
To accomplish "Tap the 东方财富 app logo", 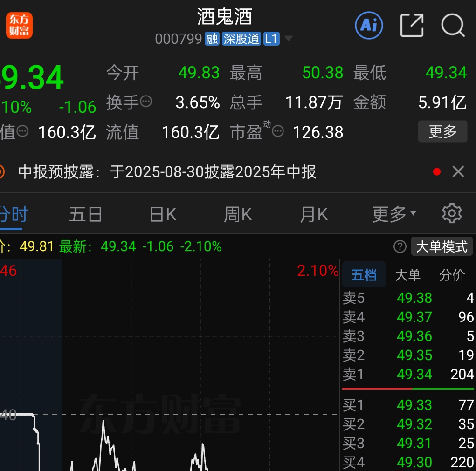I will [19, 25].
